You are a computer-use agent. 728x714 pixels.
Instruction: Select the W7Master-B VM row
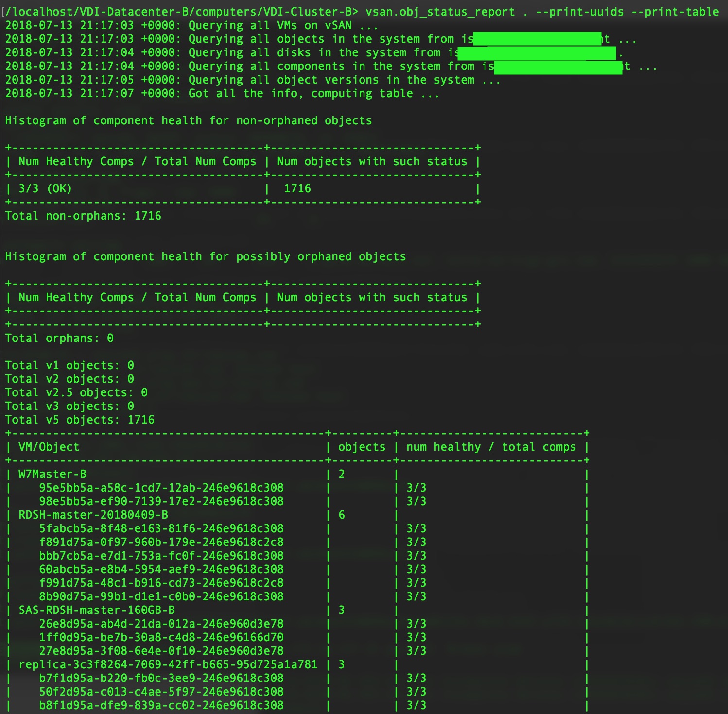click(52, 474)
